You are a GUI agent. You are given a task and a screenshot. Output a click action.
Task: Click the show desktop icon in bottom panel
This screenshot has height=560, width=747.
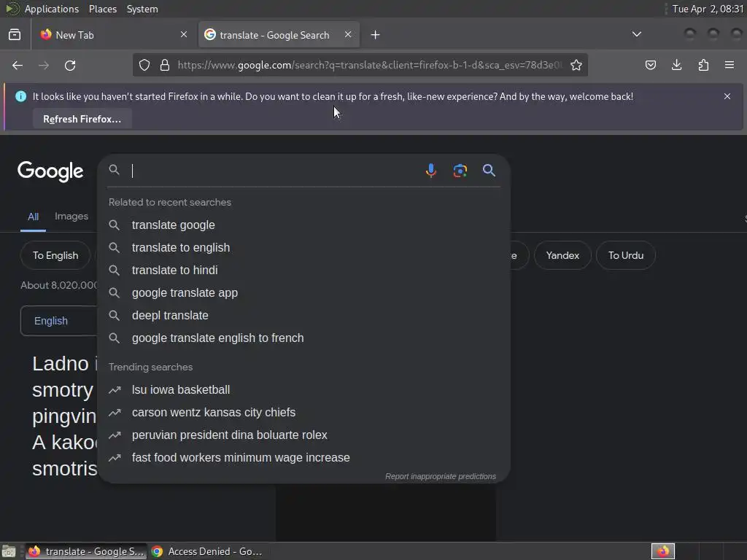click(9, 551)
